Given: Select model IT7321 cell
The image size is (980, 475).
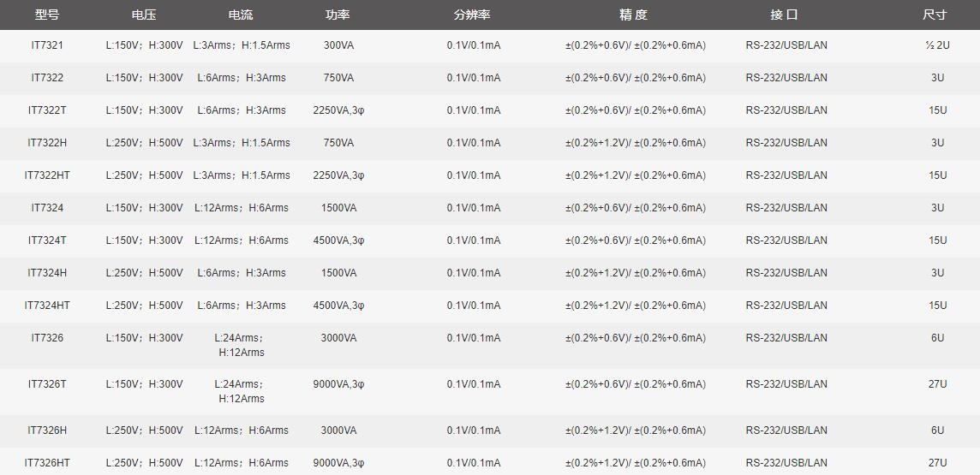Looking at the screenshot, I should pyautogui.click(x=47, y=45).
